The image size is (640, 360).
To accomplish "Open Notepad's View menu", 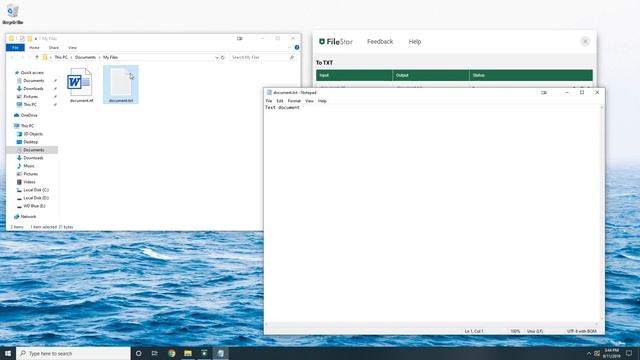I will 309,101.
